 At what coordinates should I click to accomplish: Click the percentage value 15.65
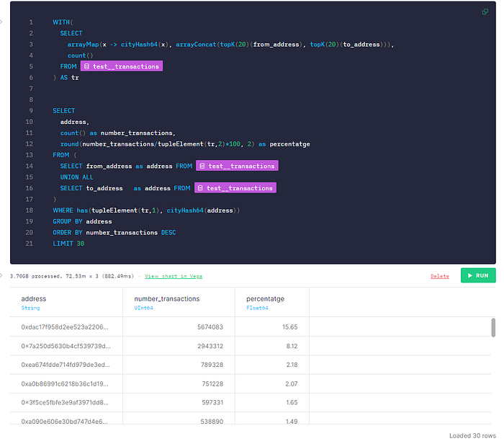pyautogui.click(x=290, y=327)
